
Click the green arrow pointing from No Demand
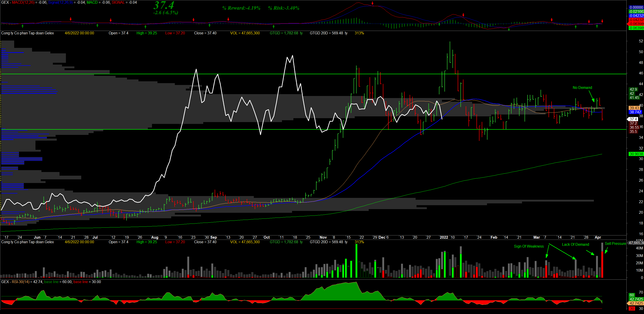coord(593,100)
